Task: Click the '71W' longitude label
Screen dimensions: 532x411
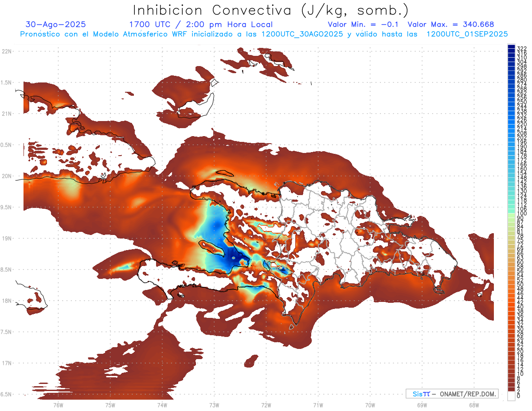Action: (x=318, y=405)
